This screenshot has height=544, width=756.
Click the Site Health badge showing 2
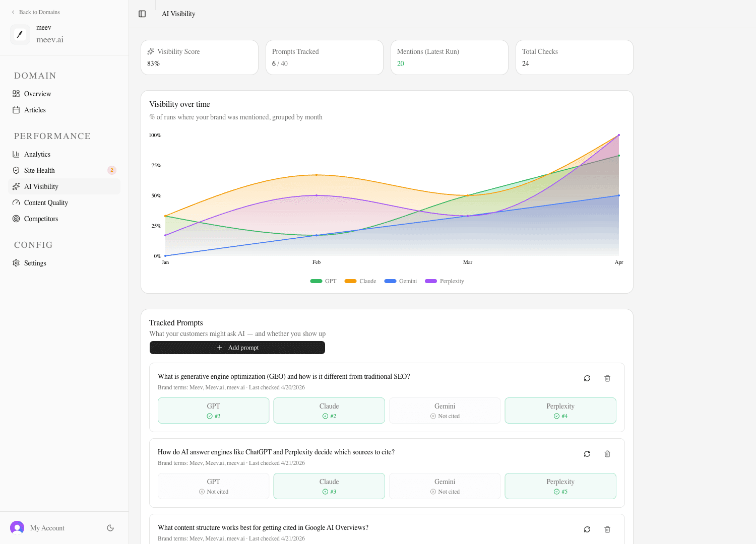pyautogui.click(x=112, y=170)
